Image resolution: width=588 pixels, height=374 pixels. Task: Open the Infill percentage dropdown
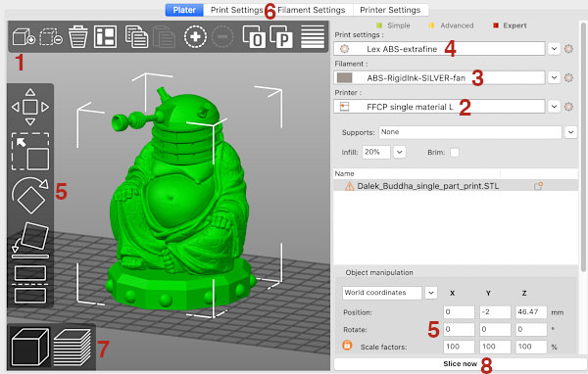400,152
